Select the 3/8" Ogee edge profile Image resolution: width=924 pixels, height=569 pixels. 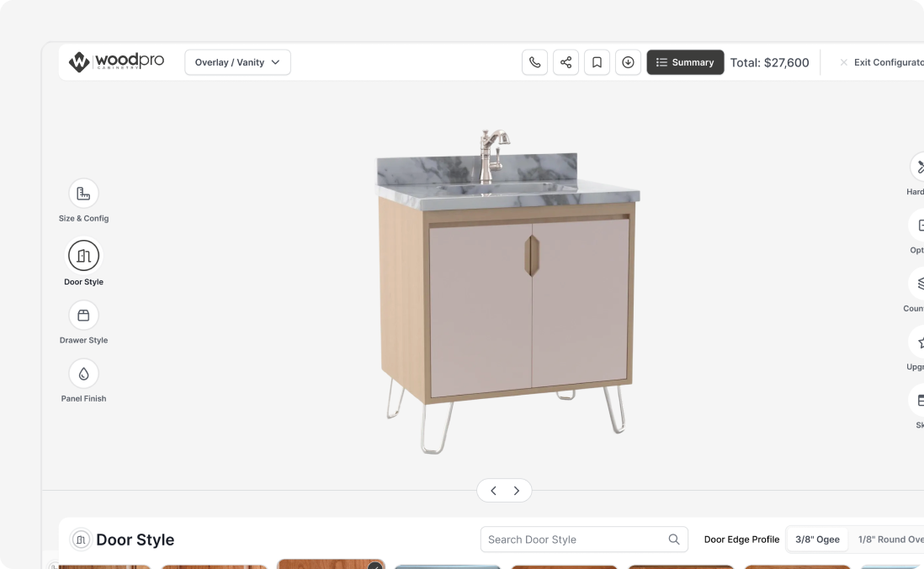coord(817,540)
